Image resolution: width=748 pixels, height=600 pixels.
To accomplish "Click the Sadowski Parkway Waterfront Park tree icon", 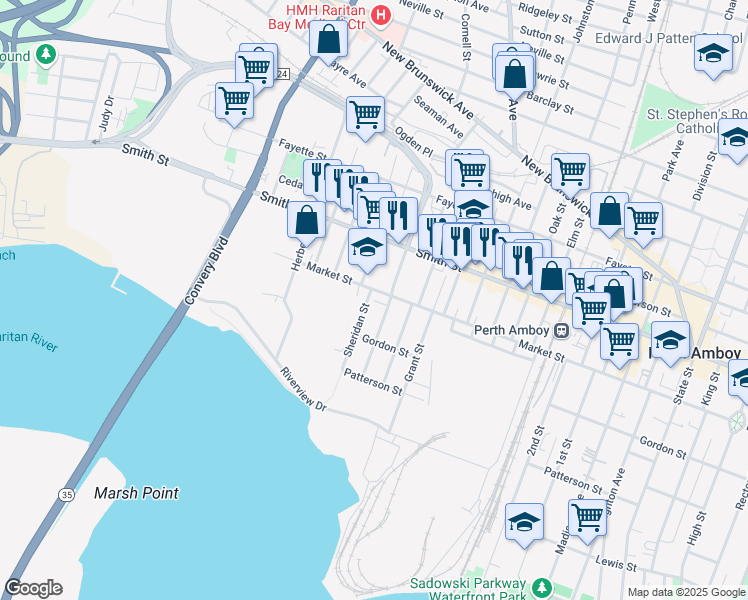I will (x=541, y=586).
